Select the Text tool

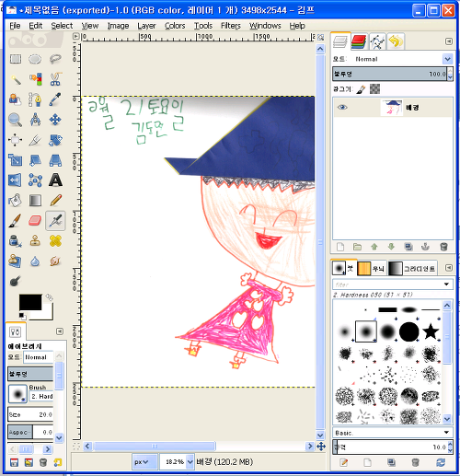pos(55,180)
